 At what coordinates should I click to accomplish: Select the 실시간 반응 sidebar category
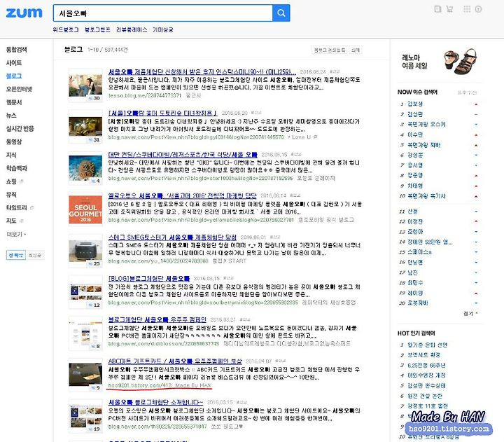tap(20, 129)
